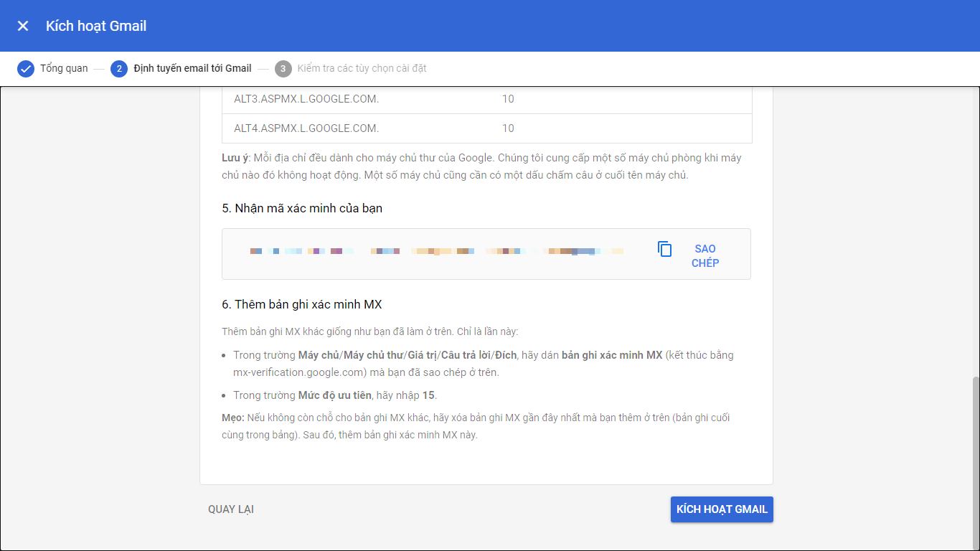Click step number 3 circle icon
980x551 pixels.
pyautogui.click(x=283, y=69)
